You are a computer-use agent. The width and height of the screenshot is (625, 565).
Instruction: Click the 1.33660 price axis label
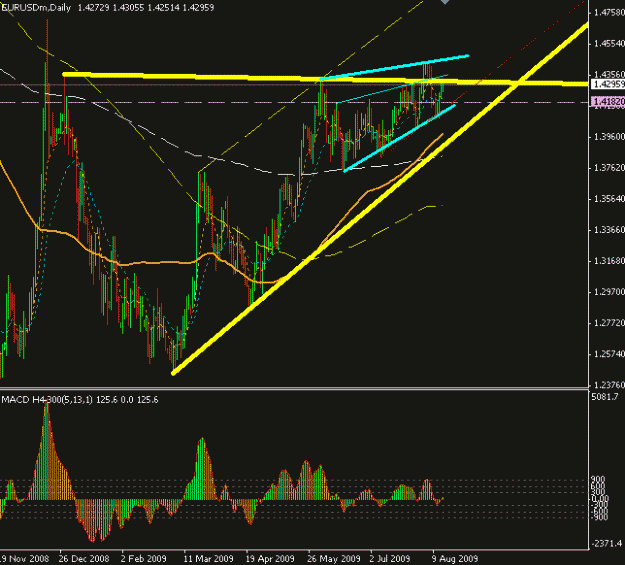[x=609, y=230]
